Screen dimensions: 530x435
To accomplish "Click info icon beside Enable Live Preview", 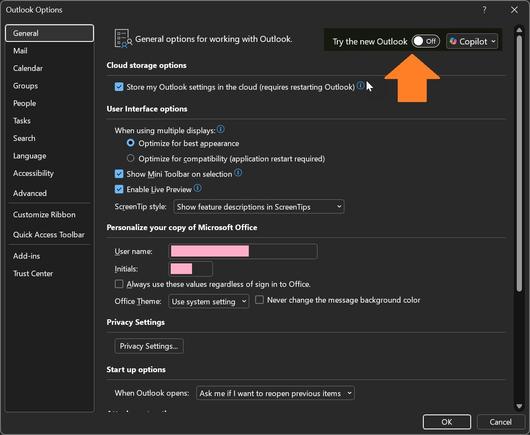I will pyautogui.click(x=198, y=188).
